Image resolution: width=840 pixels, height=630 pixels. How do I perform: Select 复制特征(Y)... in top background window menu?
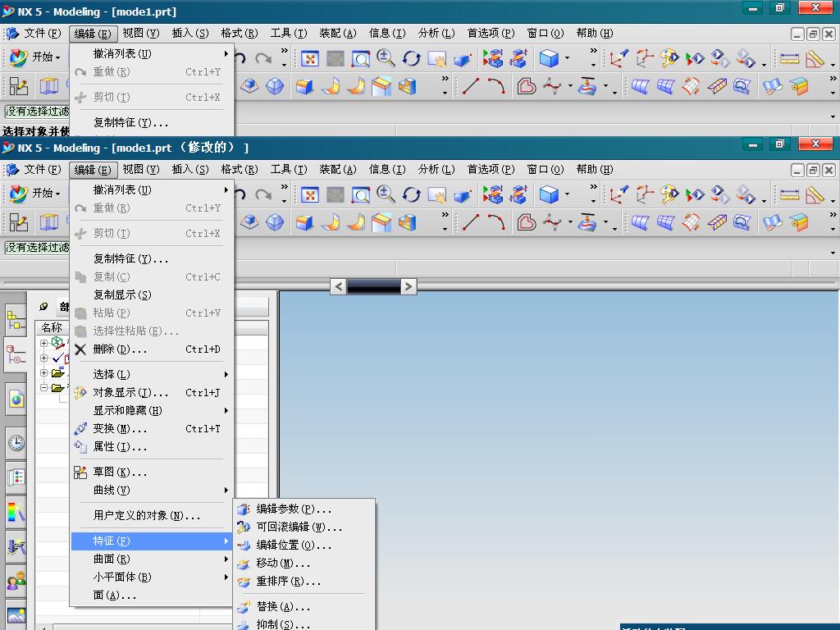tap(152, 123)
